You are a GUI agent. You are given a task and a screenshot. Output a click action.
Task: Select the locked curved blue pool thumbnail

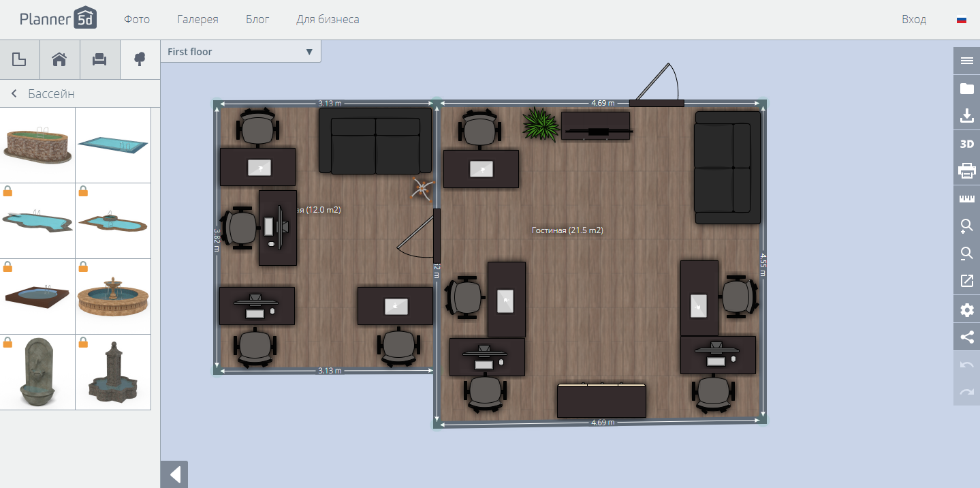(x=37, y=221)
